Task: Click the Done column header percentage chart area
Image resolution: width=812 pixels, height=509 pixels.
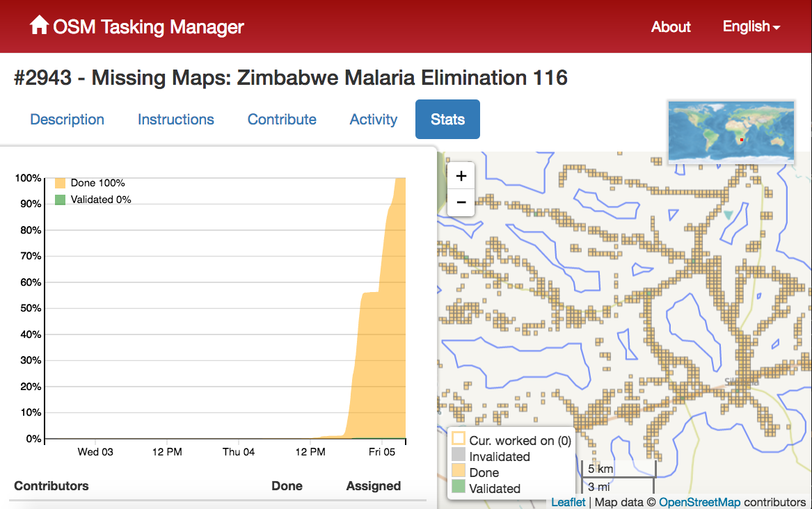Action: (287, 485)
